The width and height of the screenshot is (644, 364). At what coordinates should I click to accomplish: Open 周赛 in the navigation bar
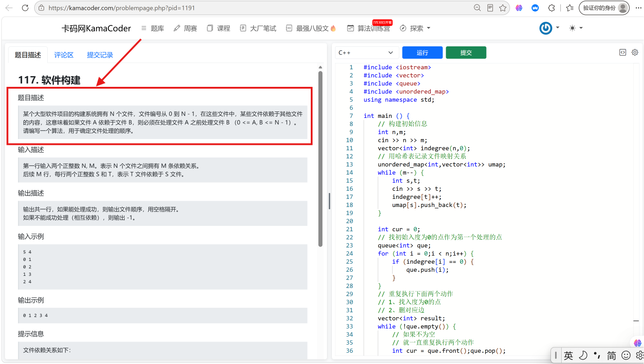[x=185, y=28]
